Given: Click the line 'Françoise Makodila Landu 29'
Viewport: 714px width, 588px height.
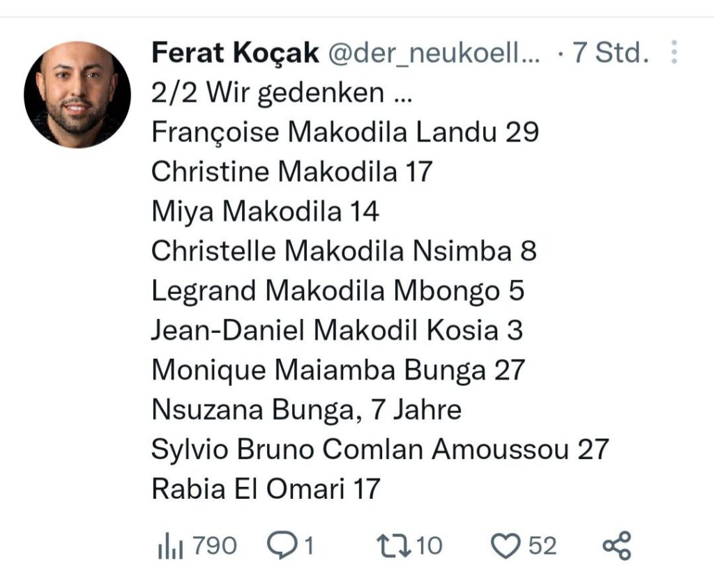Looking at the screenshot, I should coord(344,132).
